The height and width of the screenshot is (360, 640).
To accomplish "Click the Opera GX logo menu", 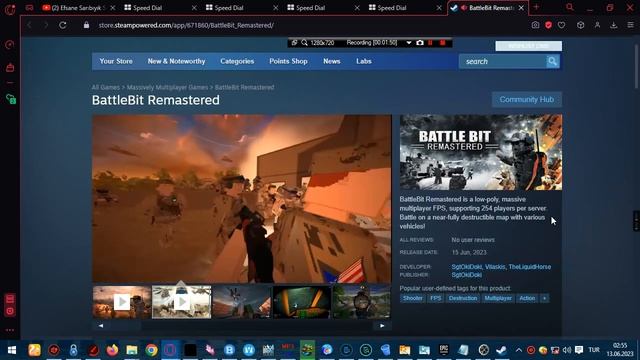I will 10,9.
